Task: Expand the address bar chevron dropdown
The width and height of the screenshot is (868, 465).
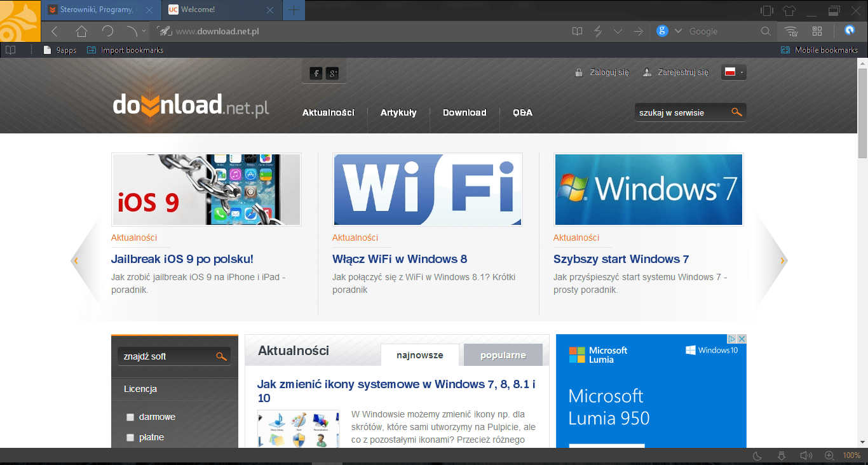Action: [x=618, y=30]
